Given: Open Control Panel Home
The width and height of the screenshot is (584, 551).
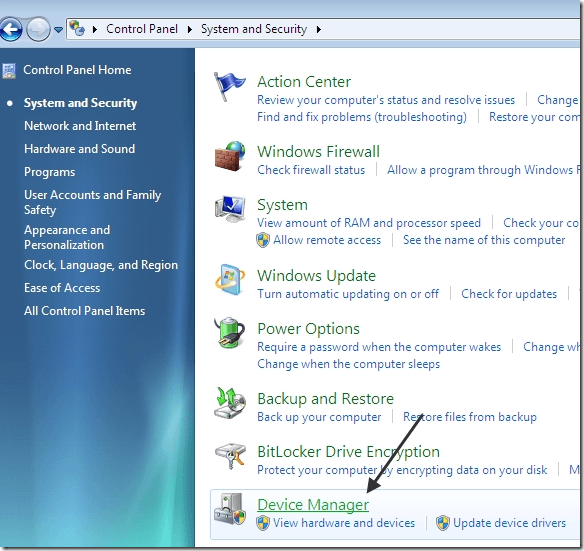Looking at the screenshot, I should coord(77,70).
